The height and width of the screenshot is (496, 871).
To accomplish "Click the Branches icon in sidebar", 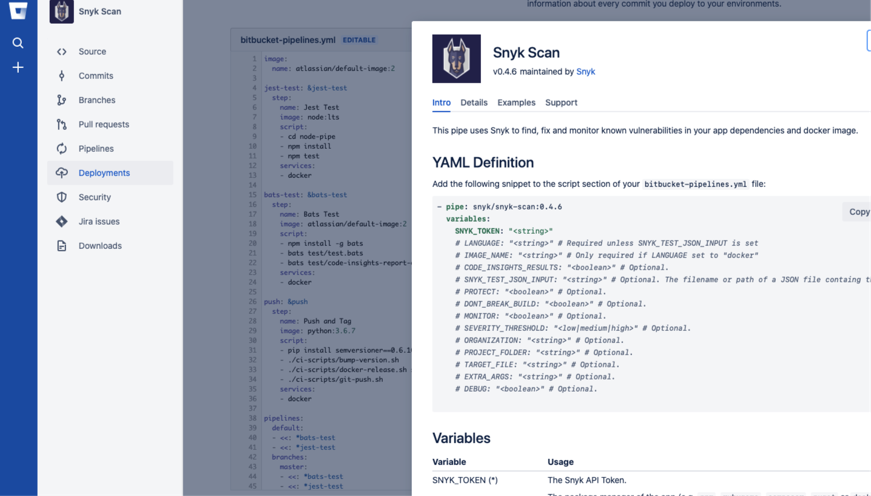I will coord(62,100).
